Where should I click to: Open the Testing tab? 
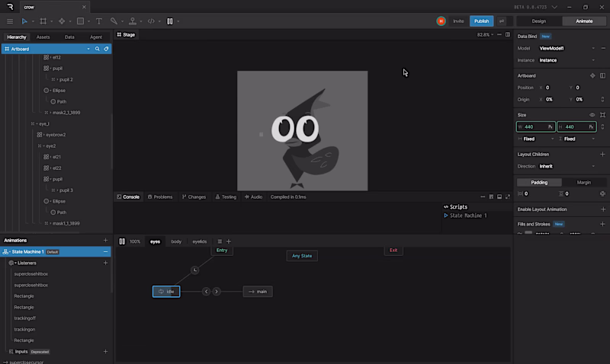[226, 197]
